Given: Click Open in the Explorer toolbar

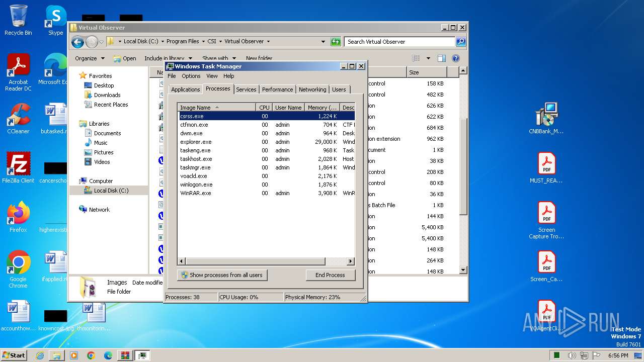Looking at the screenshot, I should point(124,58).
